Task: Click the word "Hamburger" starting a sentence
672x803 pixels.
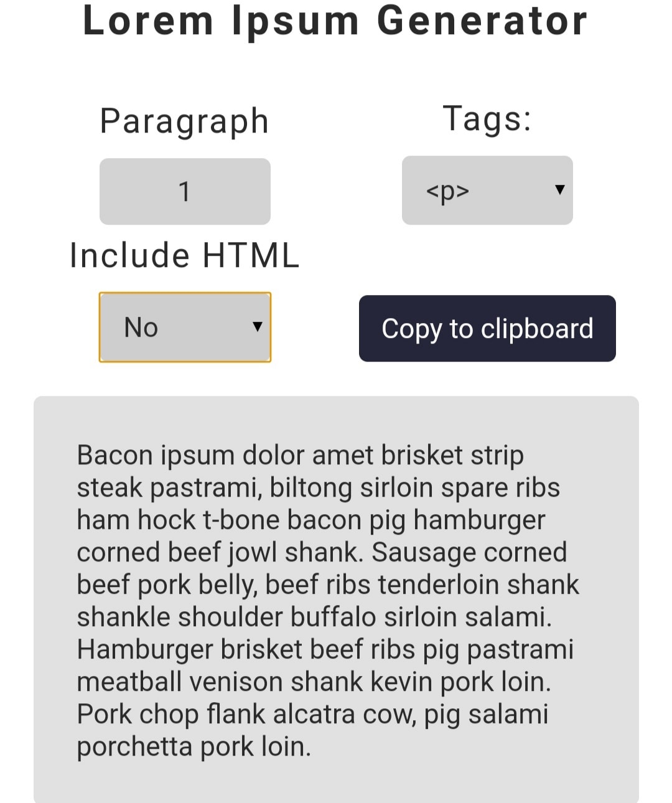Action: (144, 650)
